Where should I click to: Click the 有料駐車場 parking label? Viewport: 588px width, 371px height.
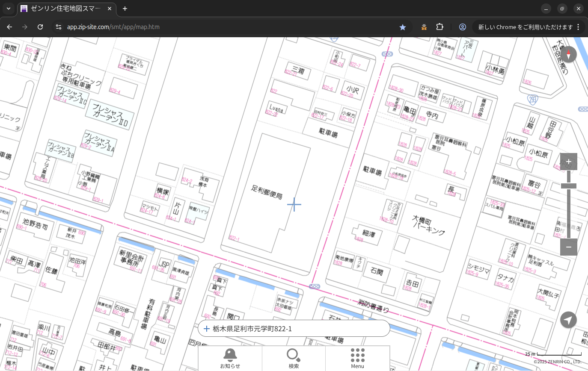coord(147,315)
